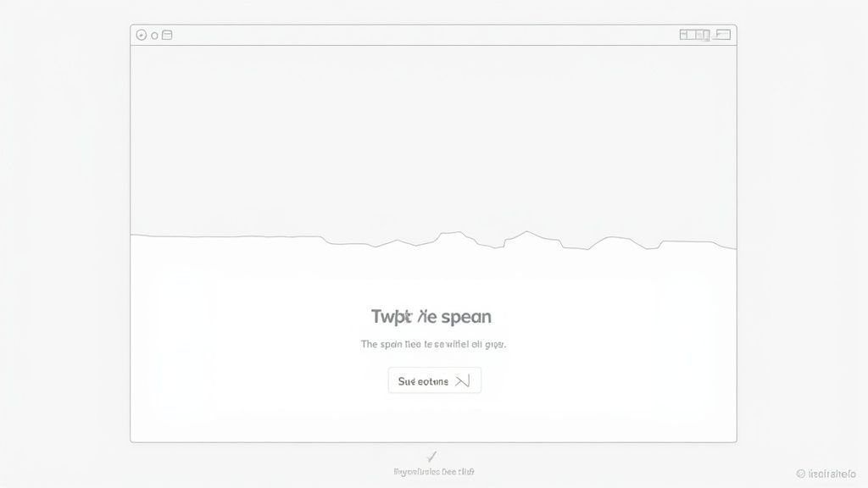
Task: Click the arrow icon inside the "Sue eotuns" button
Action: pyautogui.click(x=462, y=380)
